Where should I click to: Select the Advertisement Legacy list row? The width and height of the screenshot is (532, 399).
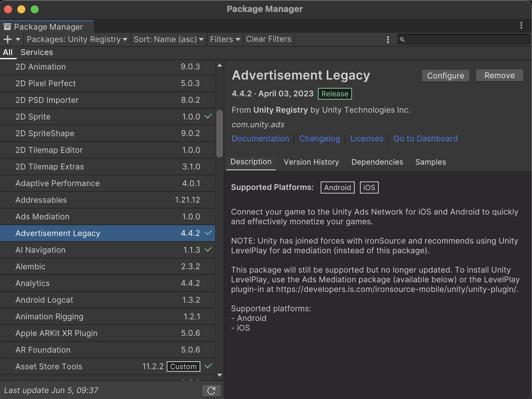click(107, 233)
